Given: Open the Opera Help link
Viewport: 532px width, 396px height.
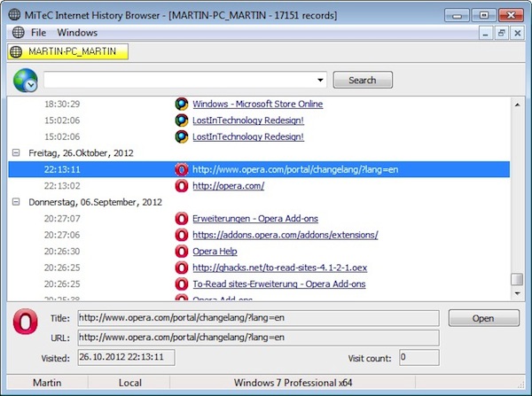Looking at the screenshot, I should pos(215,252).
